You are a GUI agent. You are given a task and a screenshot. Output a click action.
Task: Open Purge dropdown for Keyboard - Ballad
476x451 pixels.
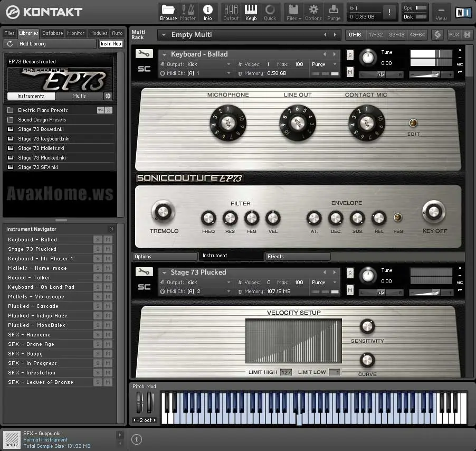click(325, 64)
